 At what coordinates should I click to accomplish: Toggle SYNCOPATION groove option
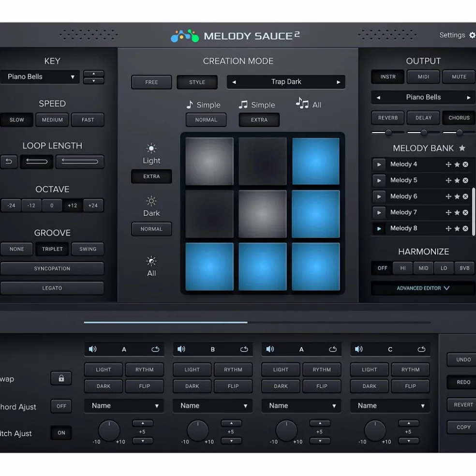coord(52,268)
